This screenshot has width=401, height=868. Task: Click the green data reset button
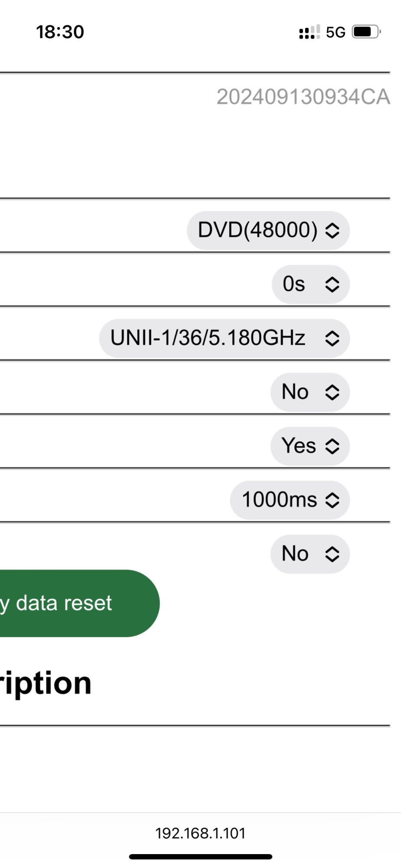[x=80, y=603]
